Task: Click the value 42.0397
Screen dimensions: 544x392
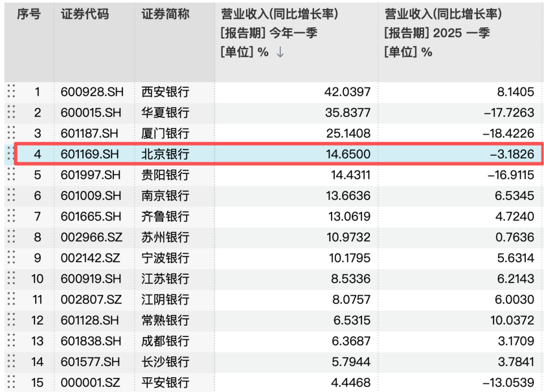Action: [347, 92]
